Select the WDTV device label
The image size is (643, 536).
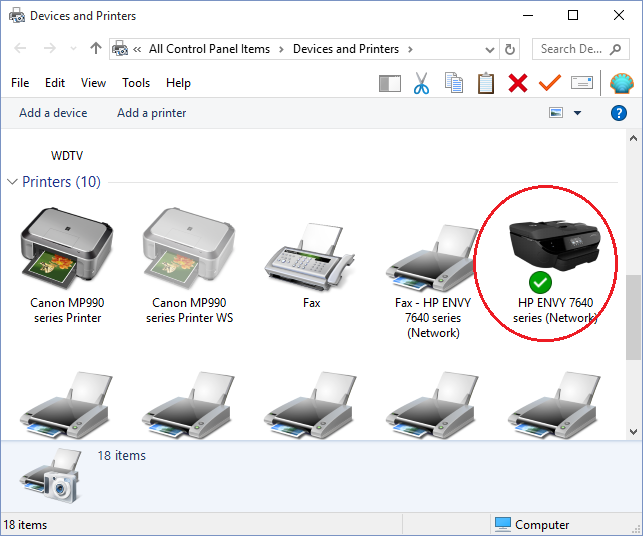click(x=67, y=156)
